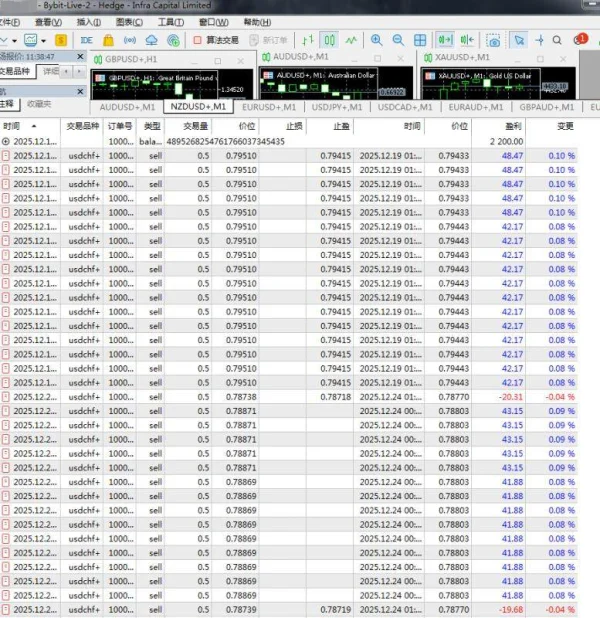Viewport: 600px width, 618px height.
Task: Open the 图表 menu
Action: 128,21
